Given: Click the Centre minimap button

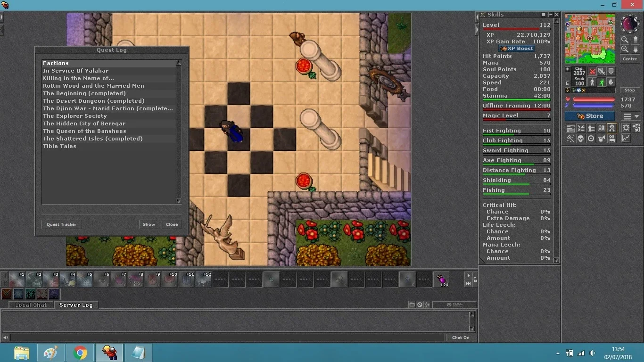Looking at the screenshot, I should tap(630, 59).
